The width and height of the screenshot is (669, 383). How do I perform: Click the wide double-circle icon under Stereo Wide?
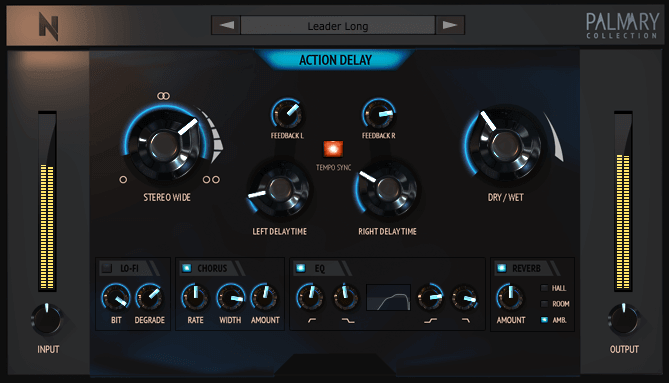click(211, 180)
